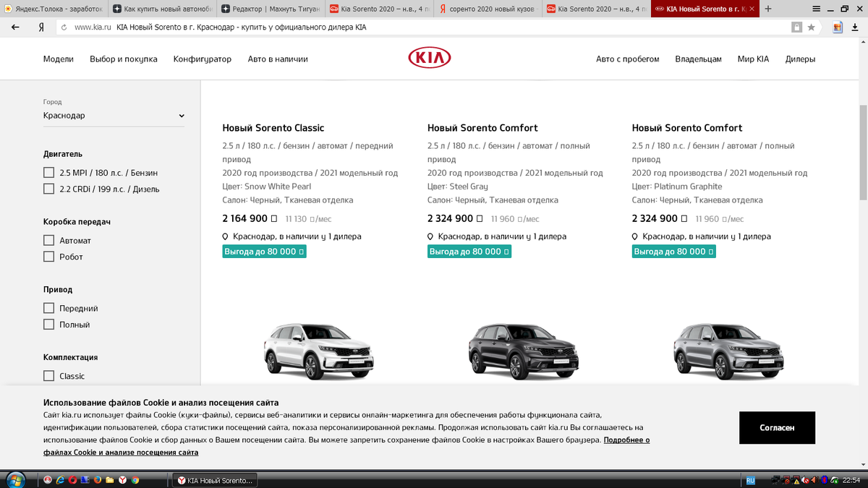
Task: Tick the Робот gearbox checkbox
Action: [48, 257]
